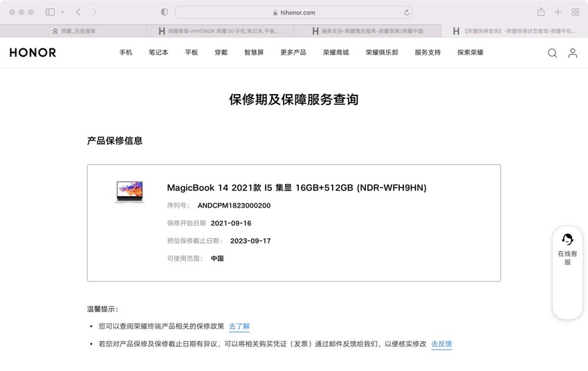Follow the 去了解 link
The height and width of the screenshot is (371, 588).
239,327
